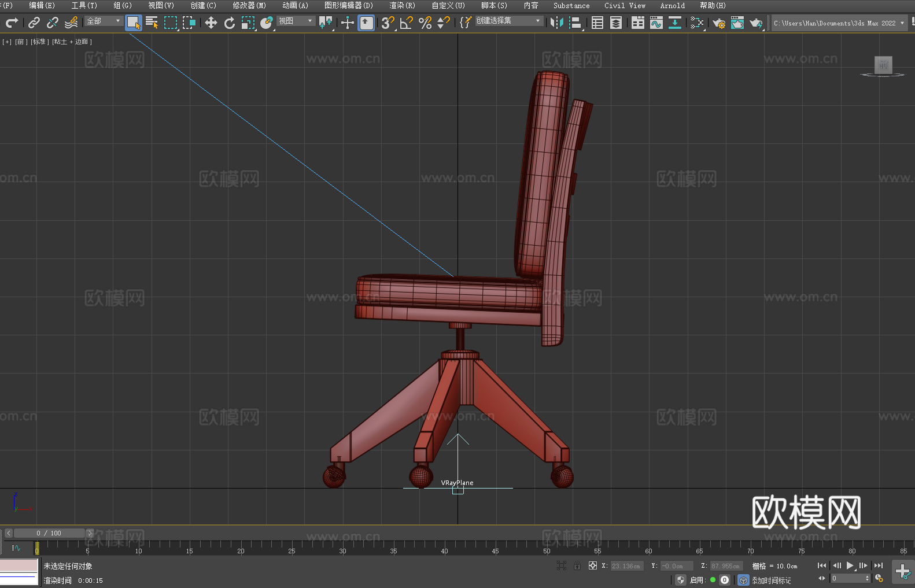Open the 工具(T) menu
The height and width of the screenshot is (588, 915).
pos(84,5)
